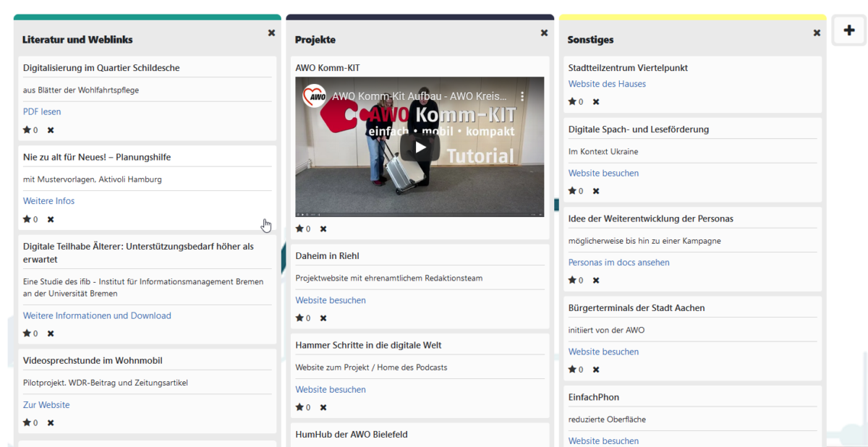The width and height of the screenshot is (868, 447).
Task: Click text 'möglicherweise bis hin zu einer Kampagne'
Action: click(x=644, y=241)
